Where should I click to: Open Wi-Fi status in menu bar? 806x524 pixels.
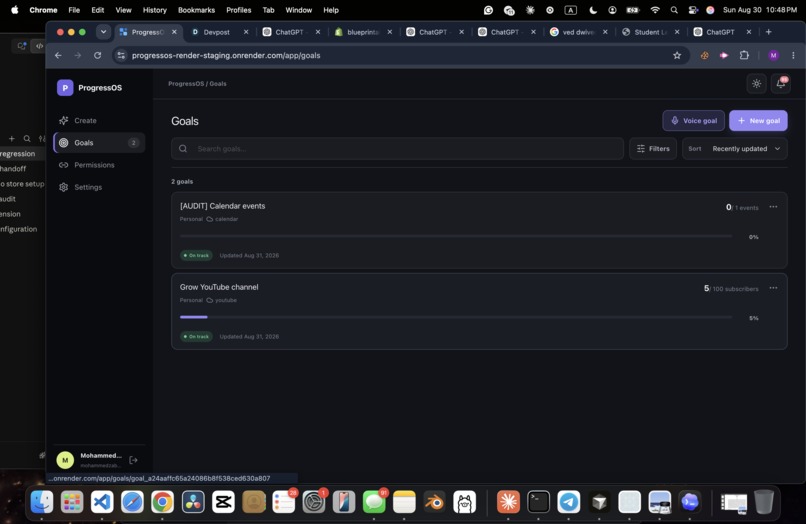tap(654, 10)
